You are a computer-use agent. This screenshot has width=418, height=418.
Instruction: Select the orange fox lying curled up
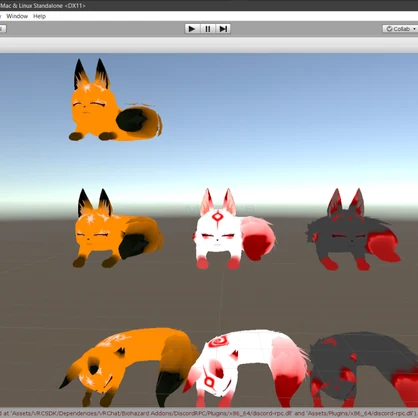130,367
